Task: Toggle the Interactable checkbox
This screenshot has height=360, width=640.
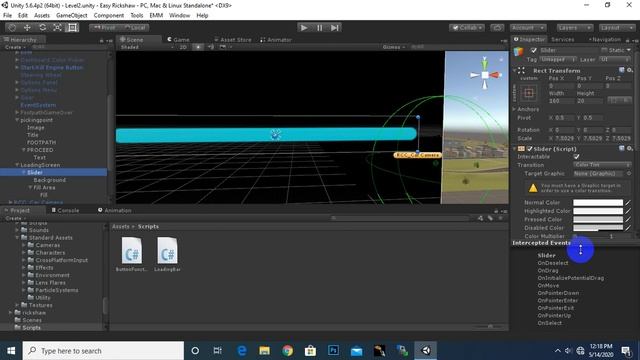Action: point(576,157)
